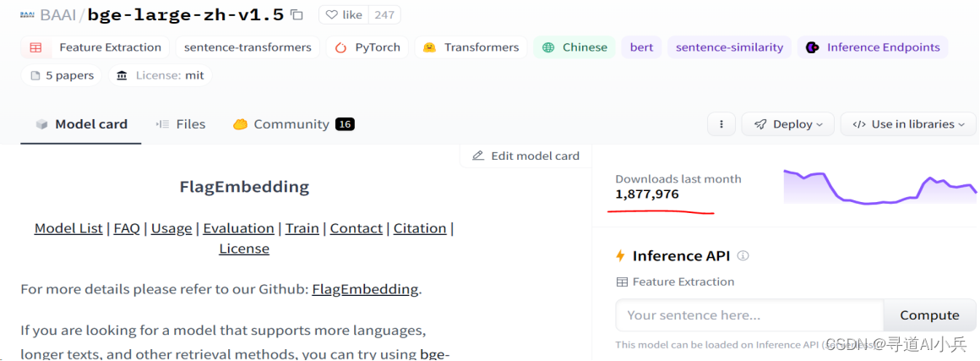Click the License: mit tag
This screenshot has width=980, height=361.
tap(160, 76)
